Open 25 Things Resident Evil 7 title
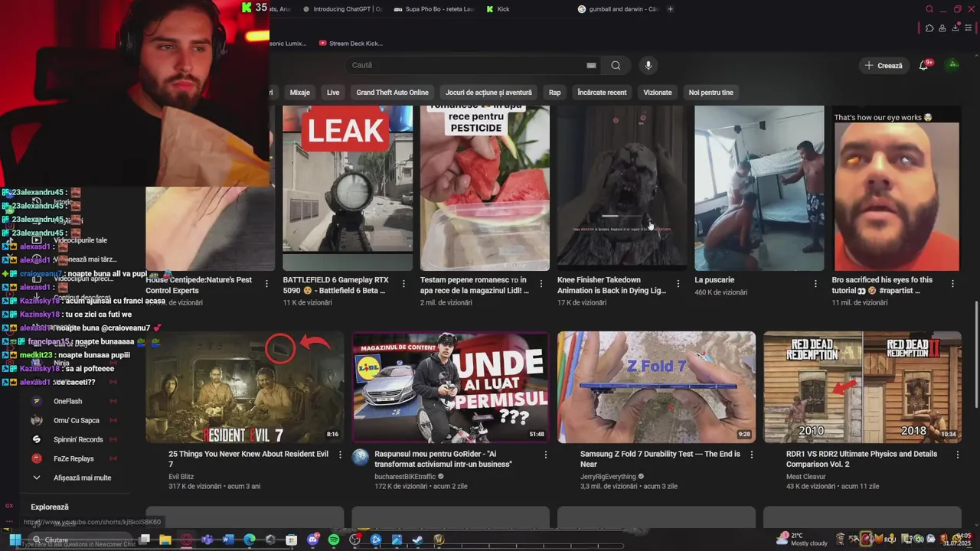Viewport: 980px width, 551px height. pos(248,458)
